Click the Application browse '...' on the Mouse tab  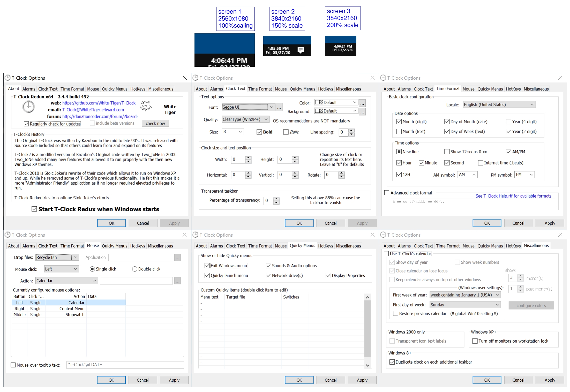tap(177, 257)
